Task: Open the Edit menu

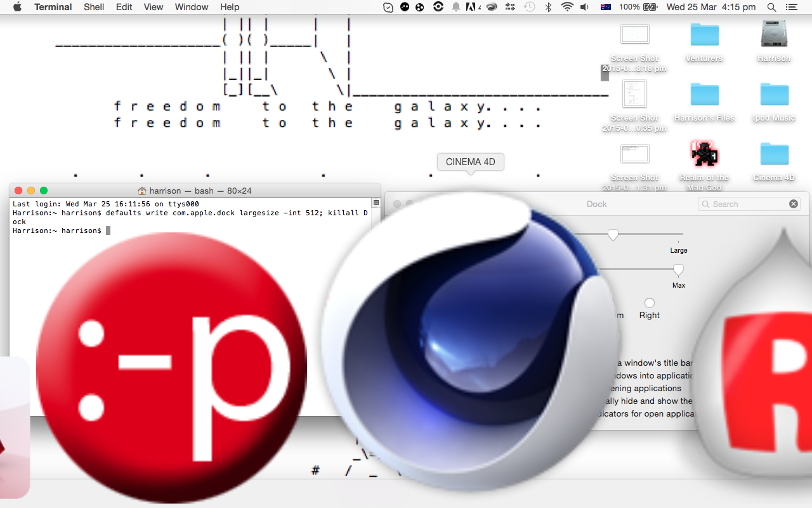Action: tap(124, 7)
